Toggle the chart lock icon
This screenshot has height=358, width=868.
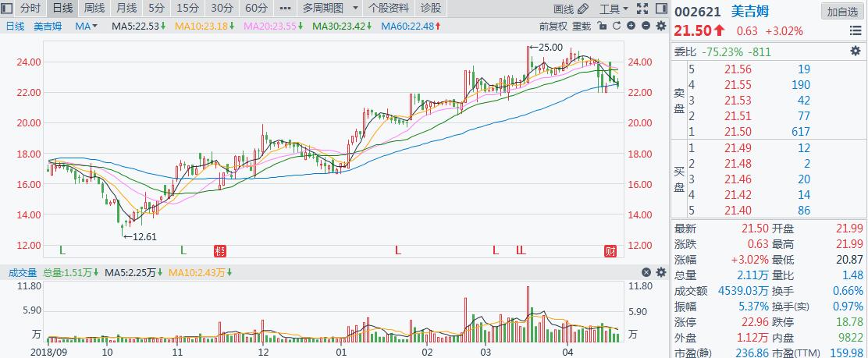click(601, 26)
